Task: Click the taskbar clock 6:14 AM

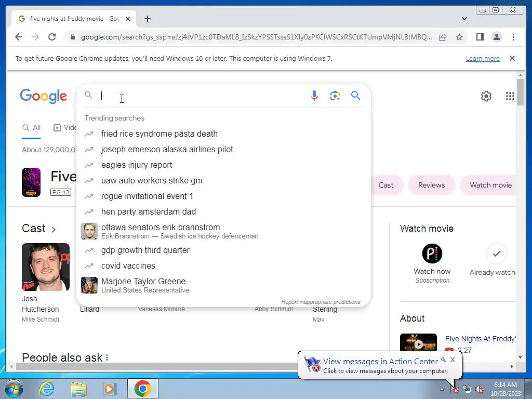Action: (505, 389)
